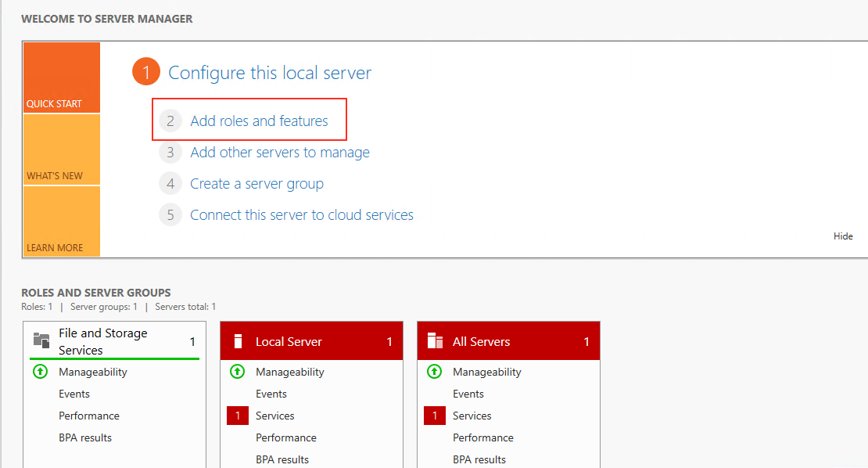Open Events under File and Storage Services
This screenshot has height=468, width=868.
pos(74,394)
